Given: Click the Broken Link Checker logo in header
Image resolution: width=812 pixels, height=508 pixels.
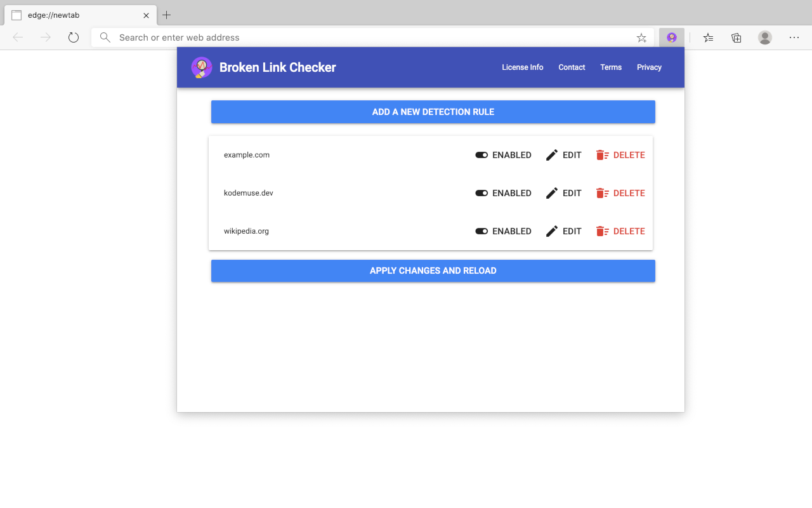Looking at the screenshot, I should (202, 67).
